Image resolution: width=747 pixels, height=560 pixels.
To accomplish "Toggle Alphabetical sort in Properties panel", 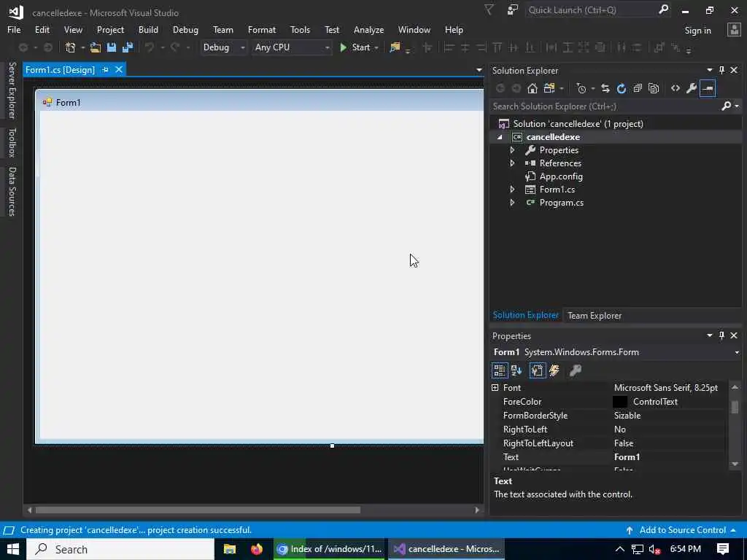I will [x=516, y=370].
